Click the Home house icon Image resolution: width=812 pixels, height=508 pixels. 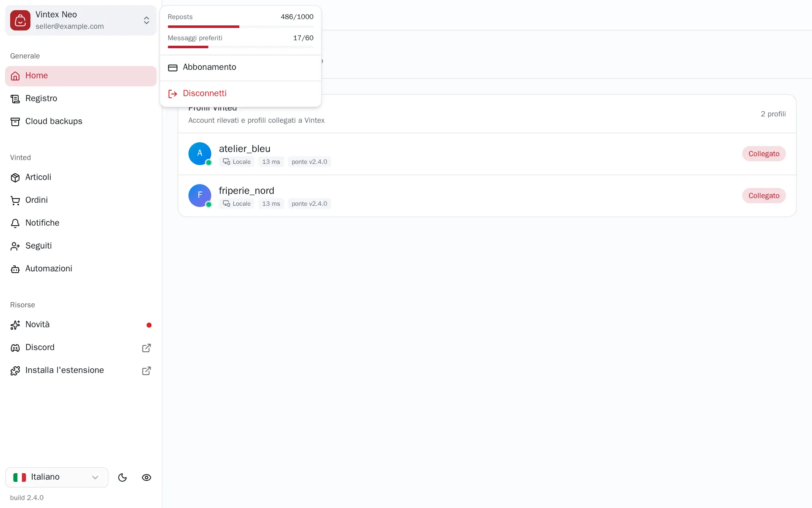pyautogui.click(x=15, y=76)
